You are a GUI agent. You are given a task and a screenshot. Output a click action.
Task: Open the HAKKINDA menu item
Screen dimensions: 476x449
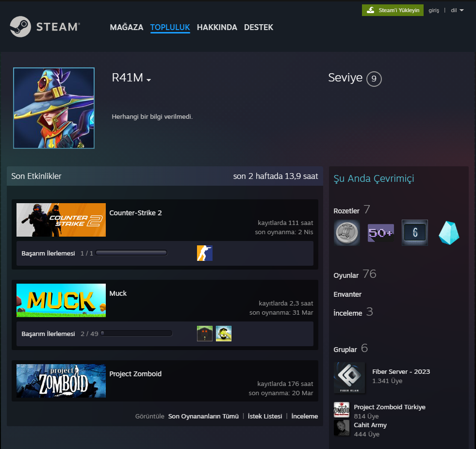pyautogui.click(x=217, y=27)
